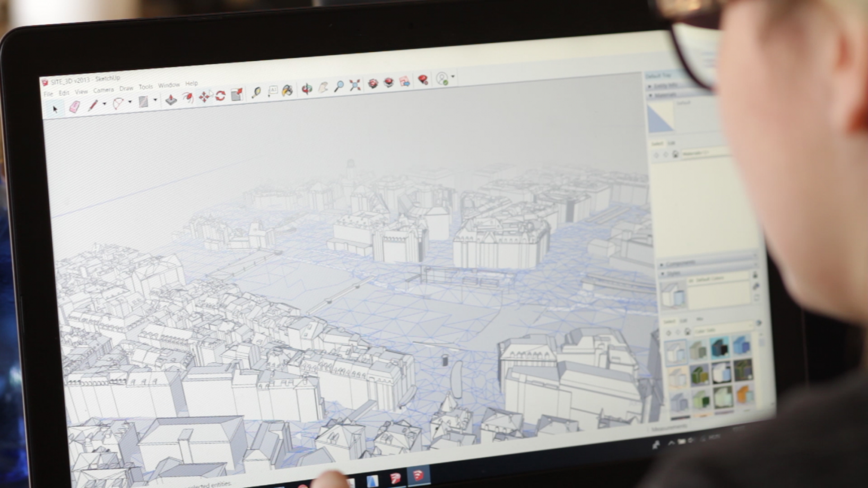Open the Draw menu
868x488 pixels.
click(x=126, y=89)
